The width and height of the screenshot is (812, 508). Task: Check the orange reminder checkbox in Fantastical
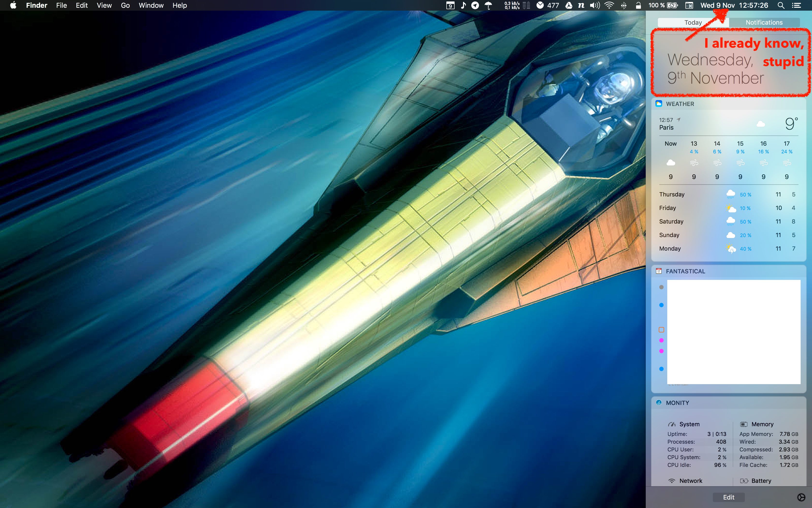point(661,329)
